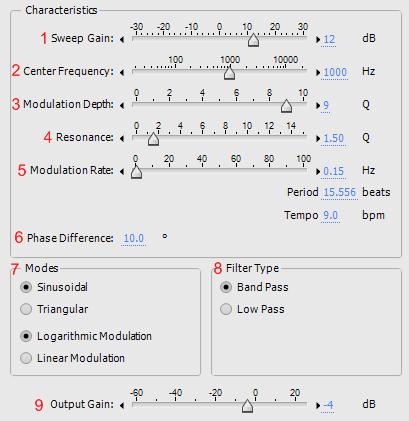This screenshot has height=421, width=409.
Task: Select the Triangular mode radio button
Action: coord(26,309)
